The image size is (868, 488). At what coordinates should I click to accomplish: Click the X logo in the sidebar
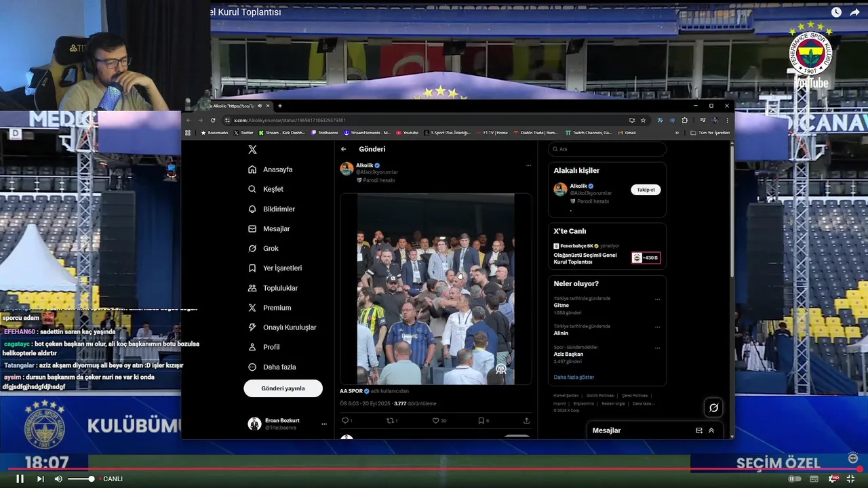pos(252,150)
